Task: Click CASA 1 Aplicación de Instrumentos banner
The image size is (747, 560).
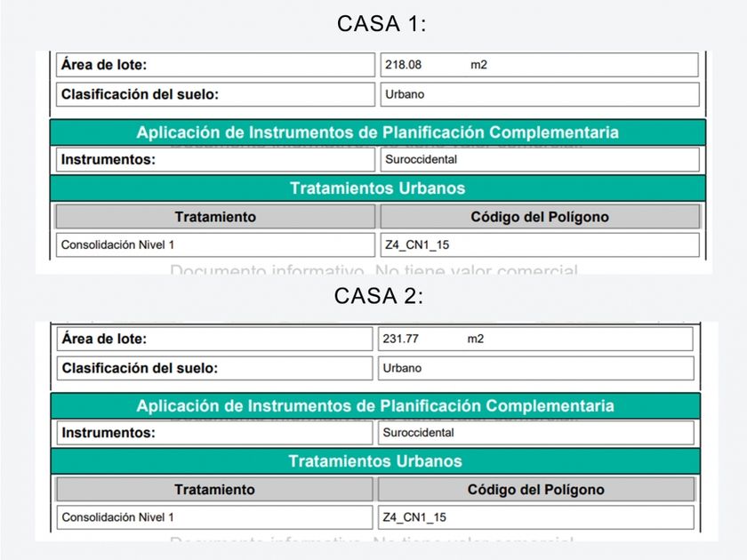Action: pos(377,132)
